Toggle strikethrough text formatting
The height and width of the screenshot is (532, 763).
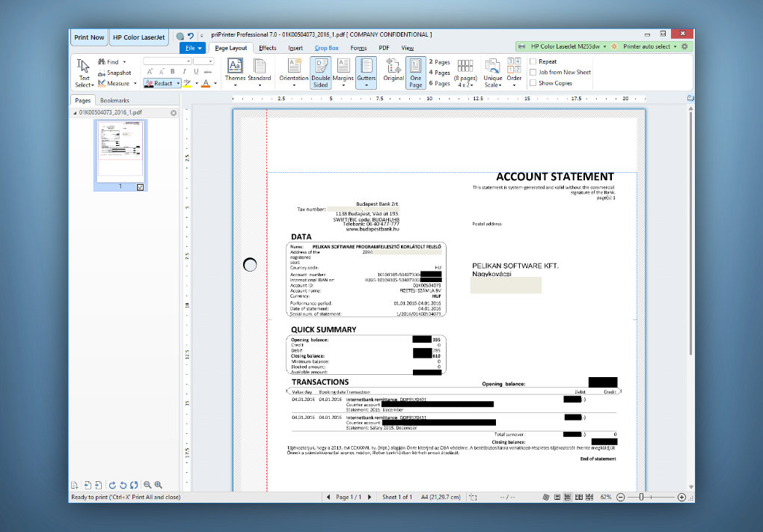(208, 72)
